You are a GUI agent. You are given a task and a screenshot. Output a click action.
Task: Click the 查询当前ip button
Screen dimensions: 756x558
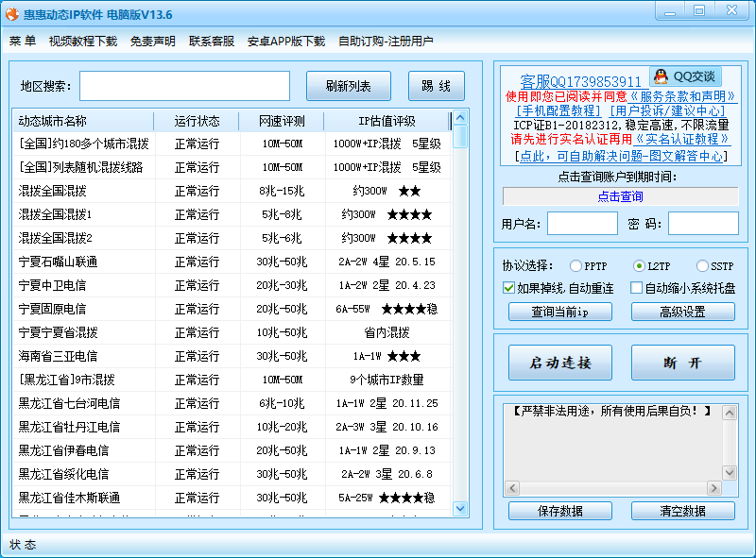pyautogui.click(x=560, y=312)
